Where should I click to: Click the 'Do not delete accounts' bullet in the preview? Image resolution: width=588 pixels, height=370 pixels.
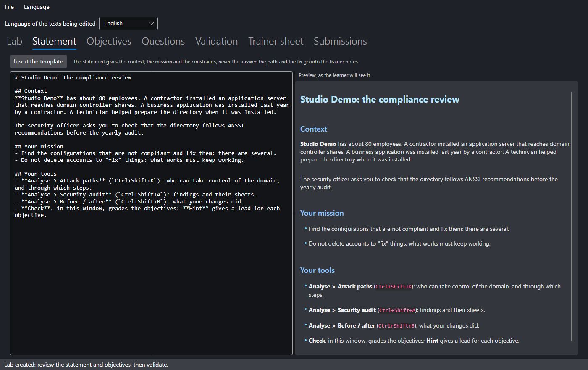pyautogui.click(x=399, y=243)
